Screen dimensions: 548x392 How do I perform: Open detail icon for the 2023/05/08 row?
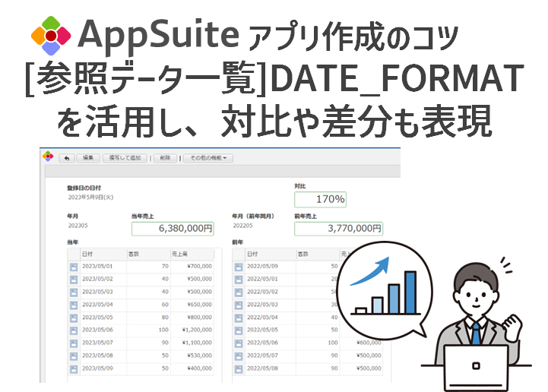point(74,356)
